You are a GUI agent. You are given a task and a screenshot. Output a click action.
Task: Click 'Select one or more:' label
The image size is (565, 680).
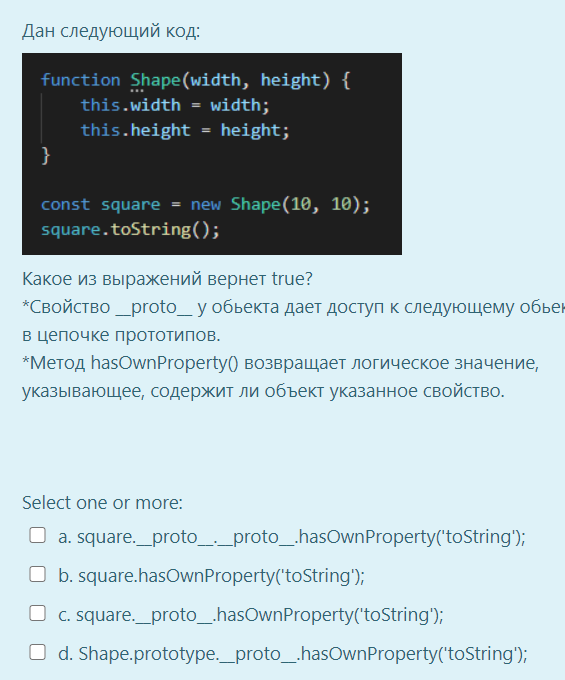pyautogui.click(x=102, y=503)
